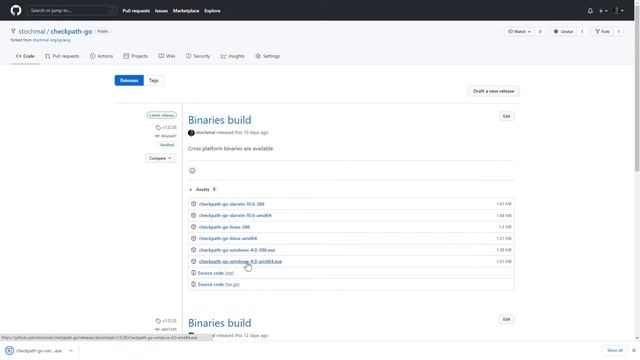
Task: Click the Fork button
Action: coord(602,31)
